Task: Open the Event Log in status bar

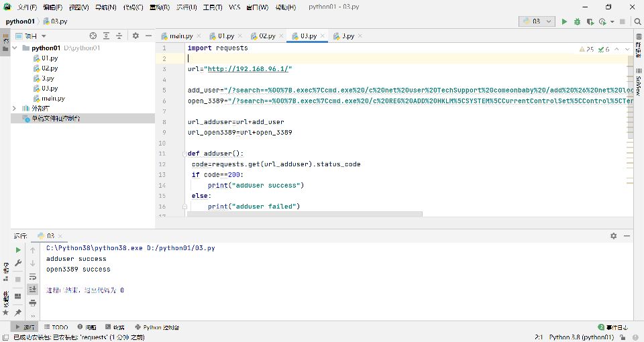Action: (x=612, y=327)
